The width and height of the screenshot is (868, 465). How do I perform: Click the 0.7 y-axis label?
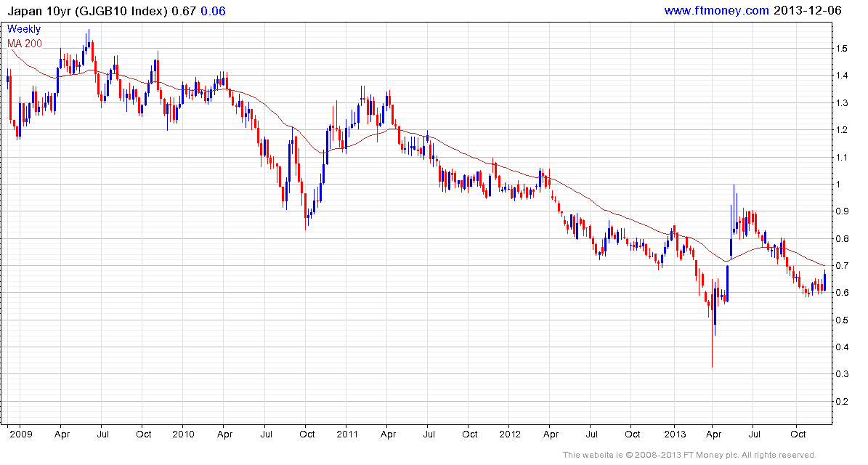[x=841, y=266]
